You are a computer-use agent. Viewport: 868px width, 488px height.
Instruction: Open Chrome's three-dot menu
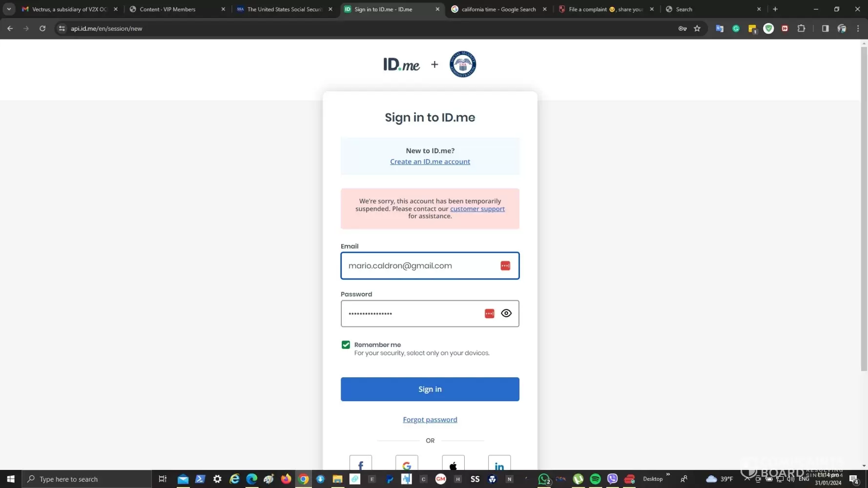click(858, 28)
